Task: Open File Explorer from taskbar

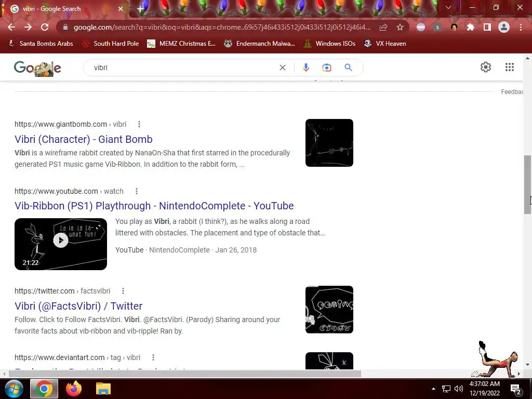Action: click(x=103, y=389)
